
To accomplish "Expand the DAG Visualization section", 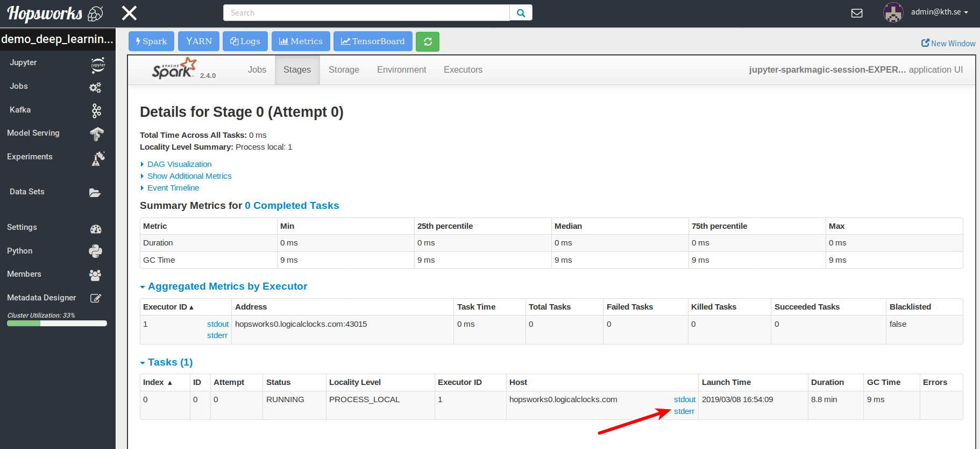I will click(x=179, y=164).
